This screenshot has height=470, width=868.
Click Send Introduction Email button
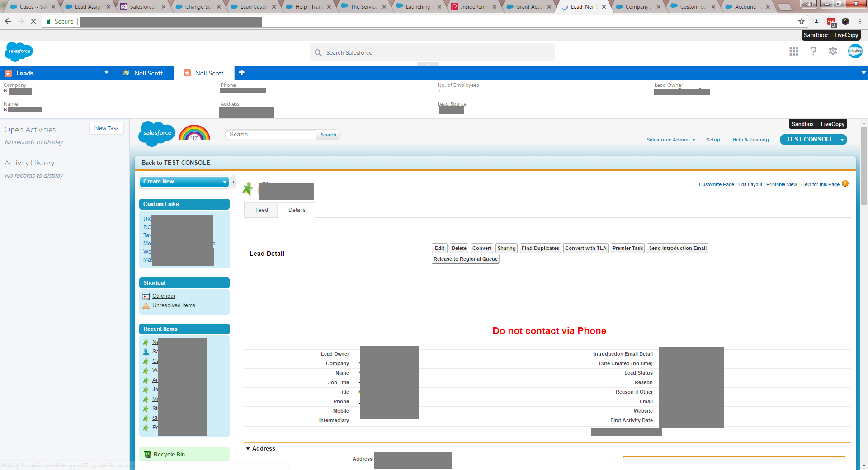[678, 248]
